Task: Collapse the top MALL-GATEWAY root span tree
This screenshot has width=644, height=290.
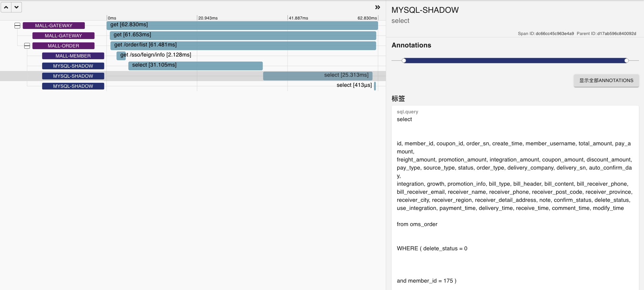Action: point(18,26)
